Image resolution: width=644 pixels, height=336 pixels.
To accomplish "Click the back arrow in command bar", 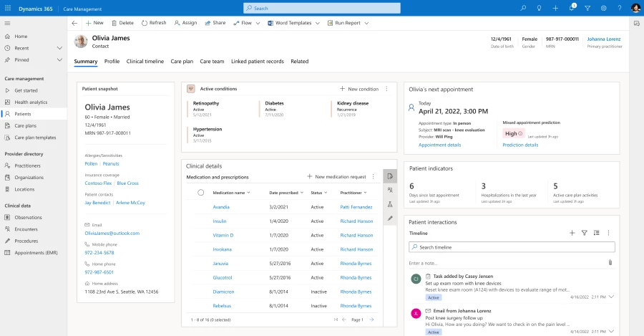I will tap(74, 23).
